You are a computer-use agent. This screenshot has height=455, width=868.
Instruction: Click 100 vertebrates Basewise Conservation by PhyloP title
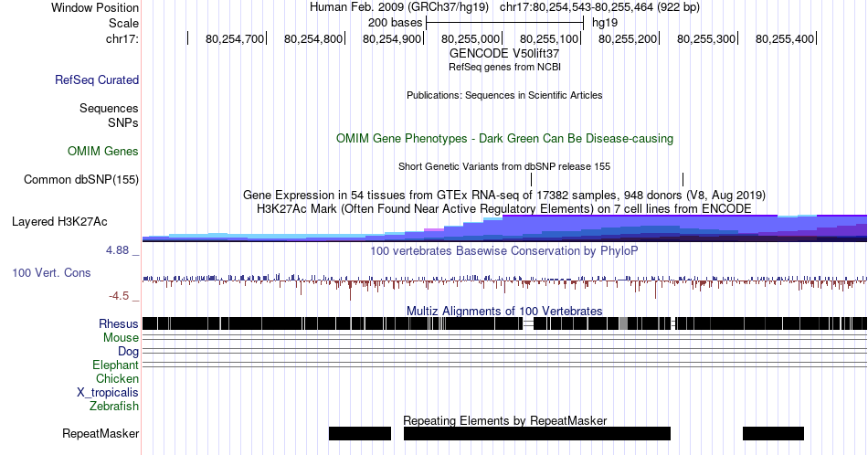504,250
